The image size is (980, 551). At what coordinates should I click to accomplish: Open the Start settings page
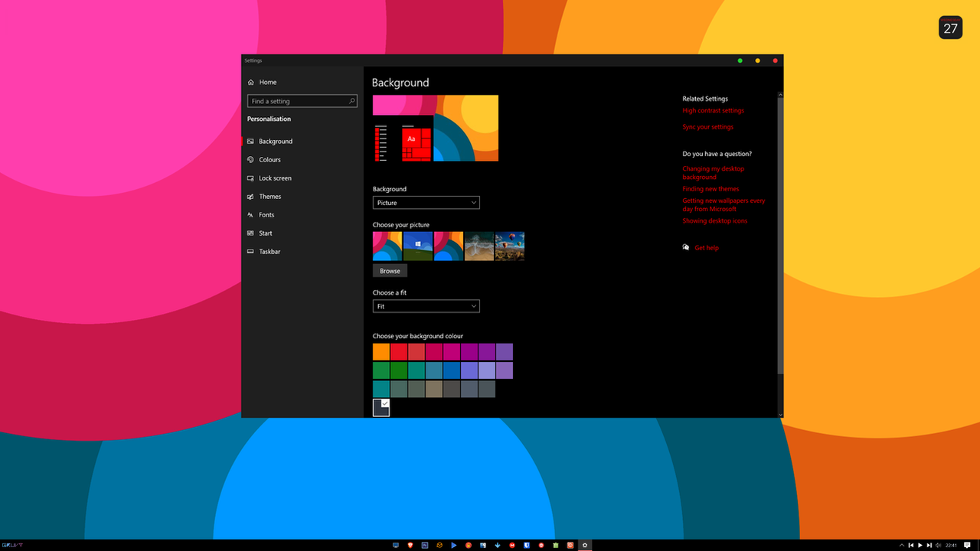(302, 233)
